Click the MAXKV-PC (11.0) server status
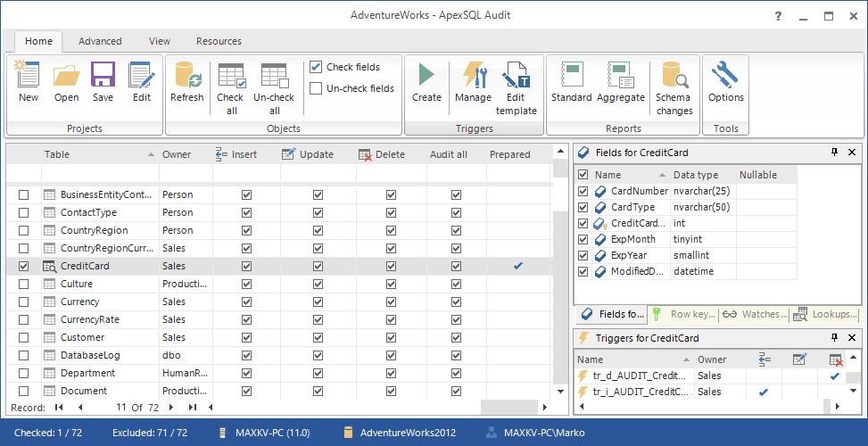This screenshot has width=868, height=446. [265, 433]
